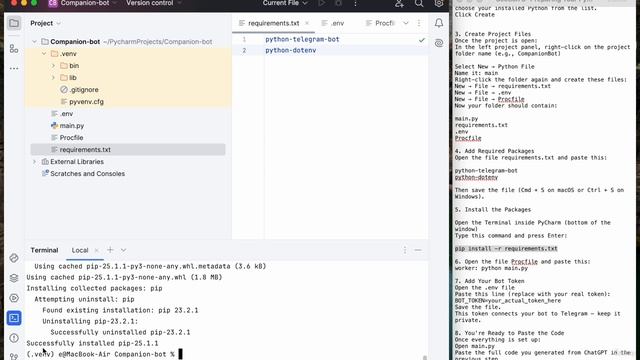Hide the Terminal panel

point(418,250)
